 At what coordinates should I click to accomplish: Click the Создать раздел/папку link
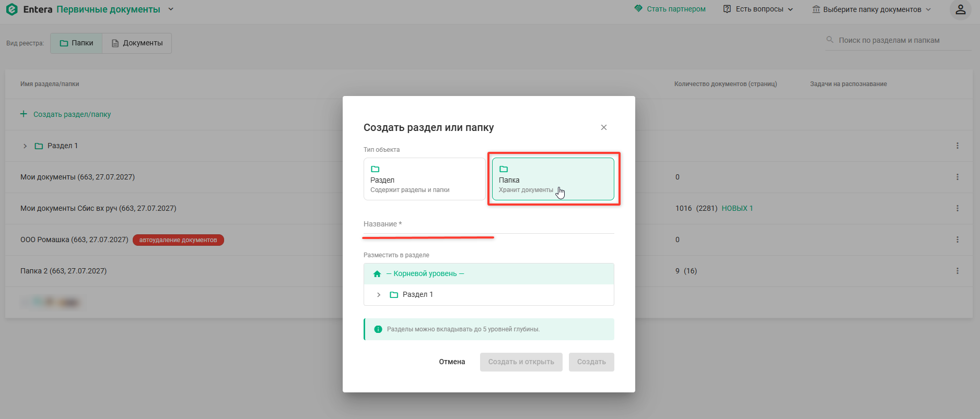pyautogui.click(x=72, y=114)
